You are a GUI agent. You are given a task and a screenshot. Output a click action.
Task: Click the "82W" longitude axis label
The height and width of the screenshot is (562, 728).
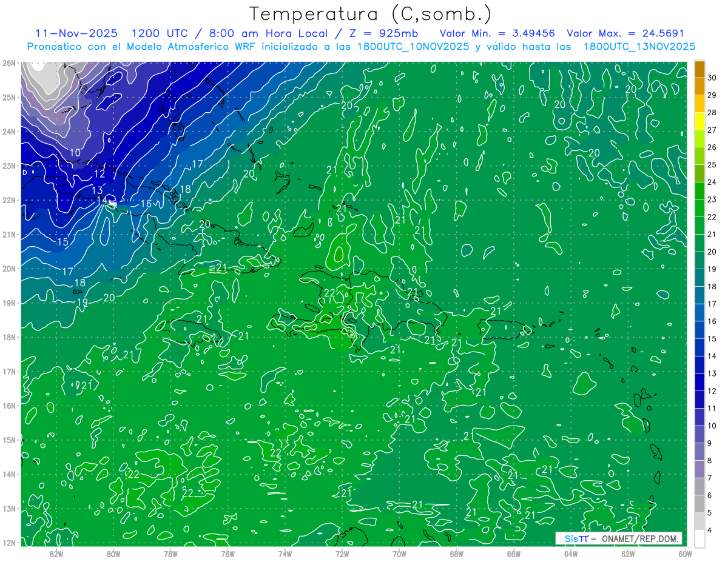pyautogui.click(x=56, y=554)
